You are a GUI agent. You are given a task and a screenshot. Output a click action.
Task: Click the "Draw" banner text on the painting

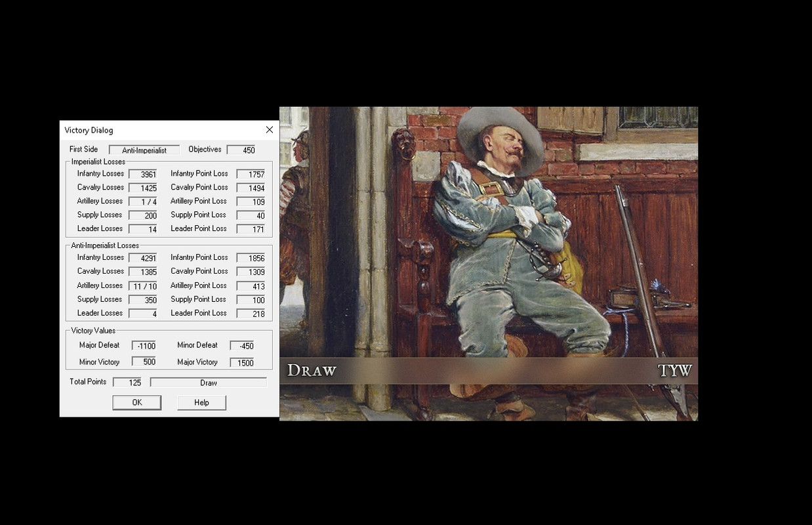pyautogui.click(x=312, y=371)
